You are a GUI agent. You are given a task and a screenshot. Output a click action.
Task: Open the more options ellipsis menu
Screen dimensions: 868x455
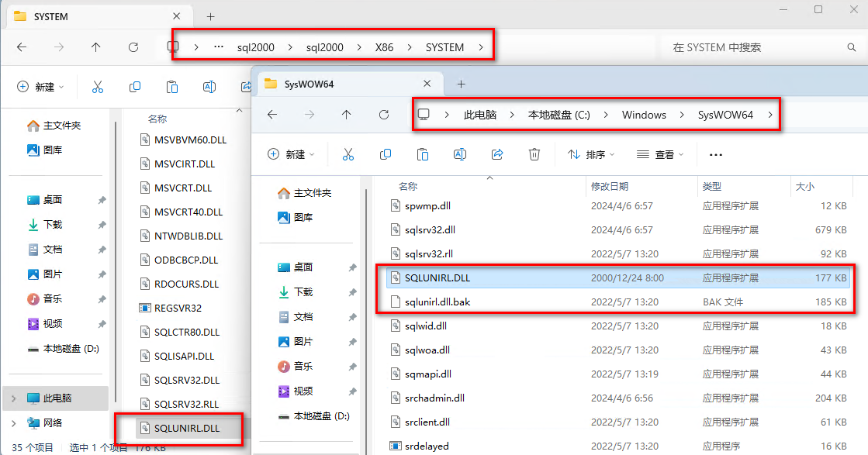click(716, 155)
